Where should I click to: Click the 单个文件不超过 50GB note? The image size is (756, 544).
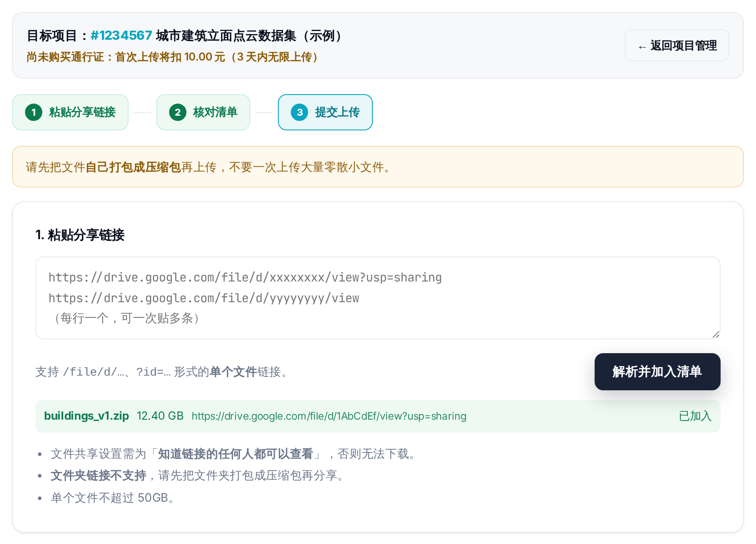(112, 498)
